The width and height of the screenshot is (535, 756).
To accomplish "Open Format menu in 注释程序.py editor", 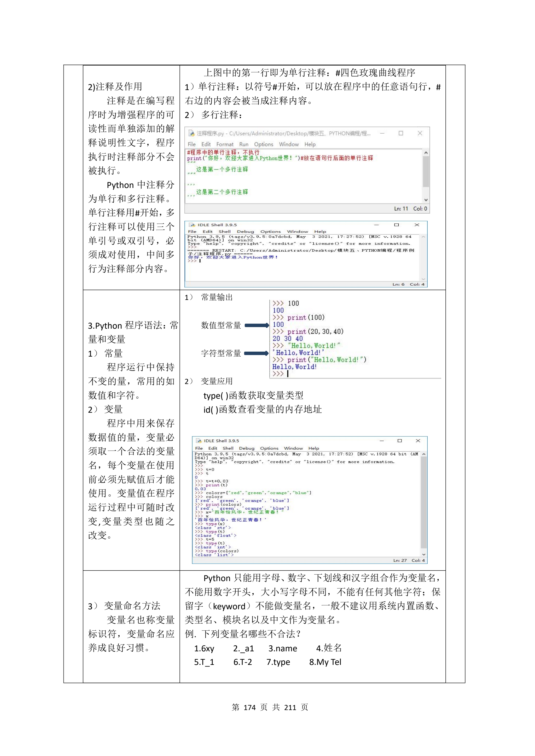I will tap(225, 144).
